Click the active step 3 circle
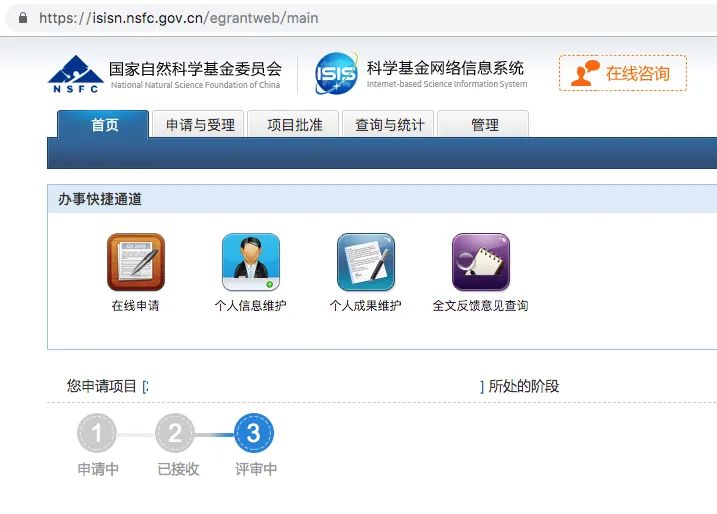Image resolution: width=717 pixels, height=514 pixels. pos(254,433)
